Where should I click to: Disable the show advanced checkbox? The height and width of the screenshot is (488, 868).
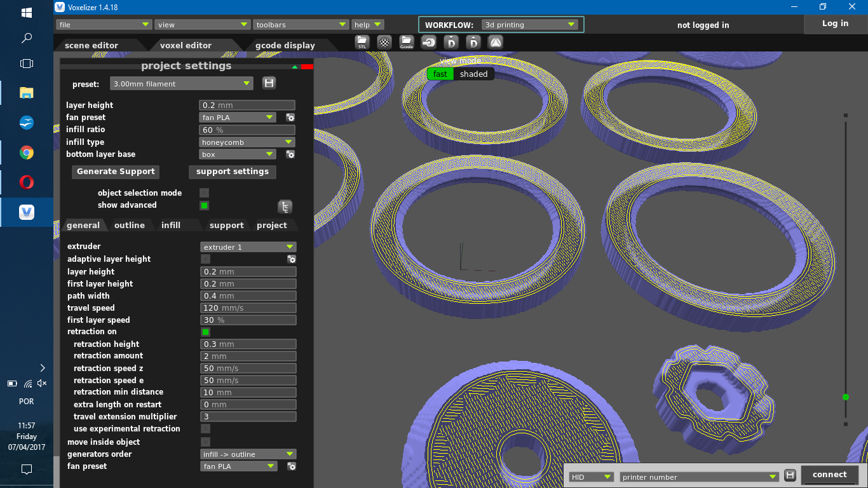pyautogui.click(x=204, y=205)
